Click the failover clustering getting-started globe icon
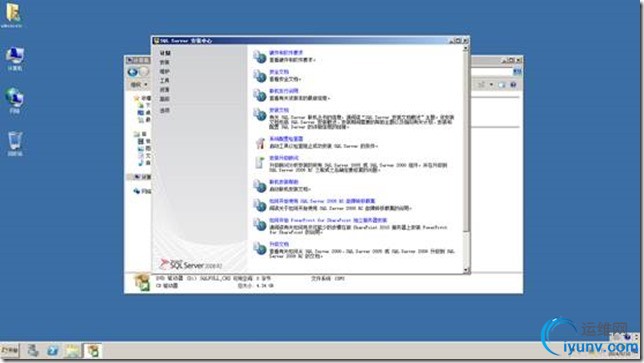This screenshot has height=363, width=644. coord(259,205)
